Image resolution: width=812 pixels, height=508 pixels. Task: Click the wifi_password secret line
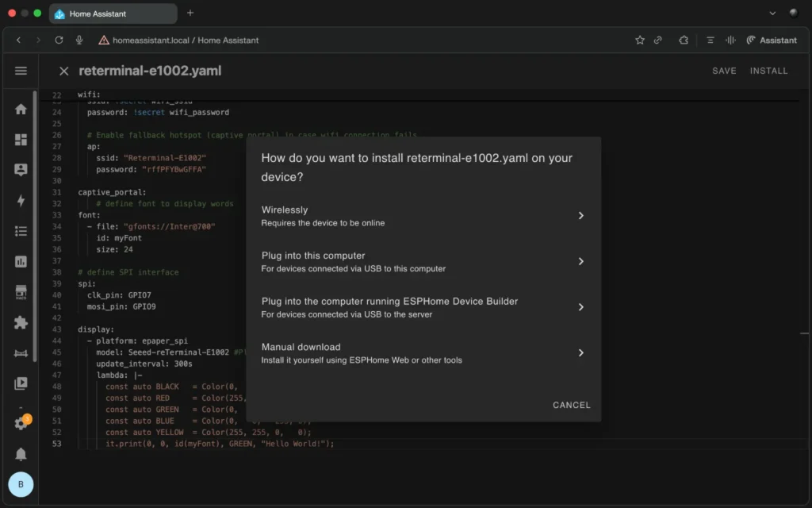pyautogui.click(x=158, y=112)
